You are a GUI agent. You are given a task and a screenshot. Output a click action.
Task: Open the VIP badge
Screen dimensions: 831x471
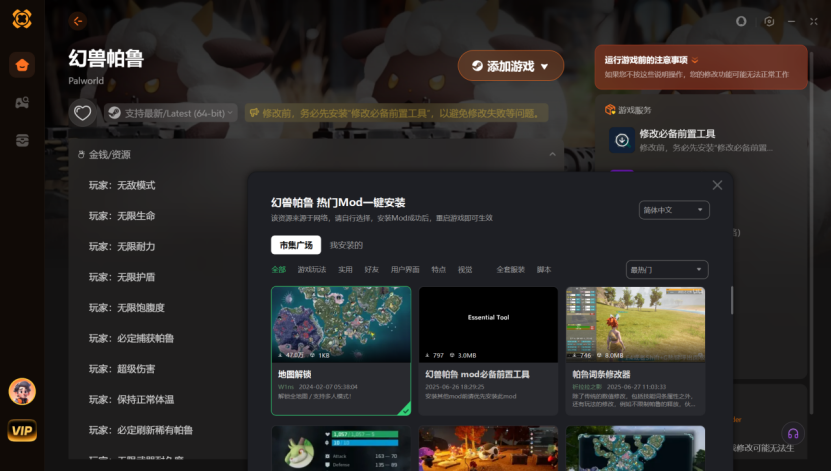(22, 430)
